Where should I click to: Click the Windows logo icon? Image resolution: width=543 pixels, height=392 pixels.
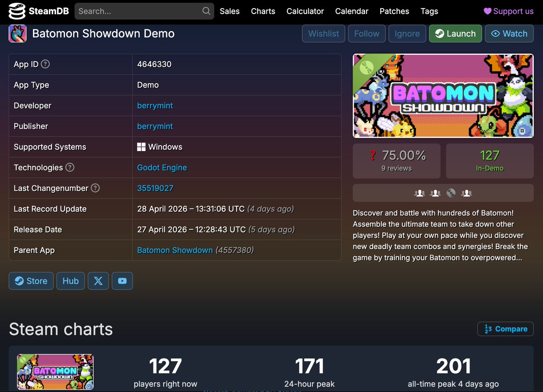(141, 147)
